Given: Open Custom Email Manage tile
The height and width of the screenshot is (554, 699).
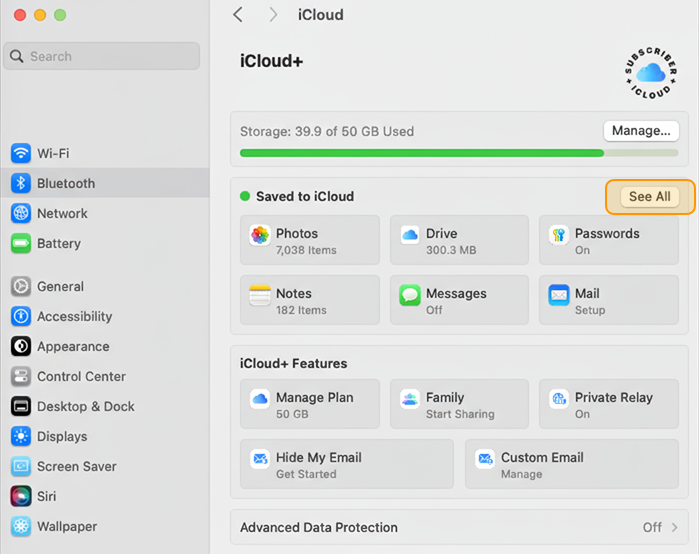Looking at the screenshot, I should tap(572, 464).
